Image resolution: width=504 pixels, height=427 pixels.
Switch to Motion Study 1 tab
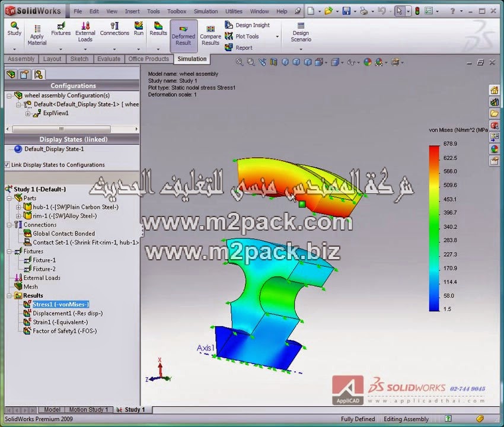coord(89,410)
